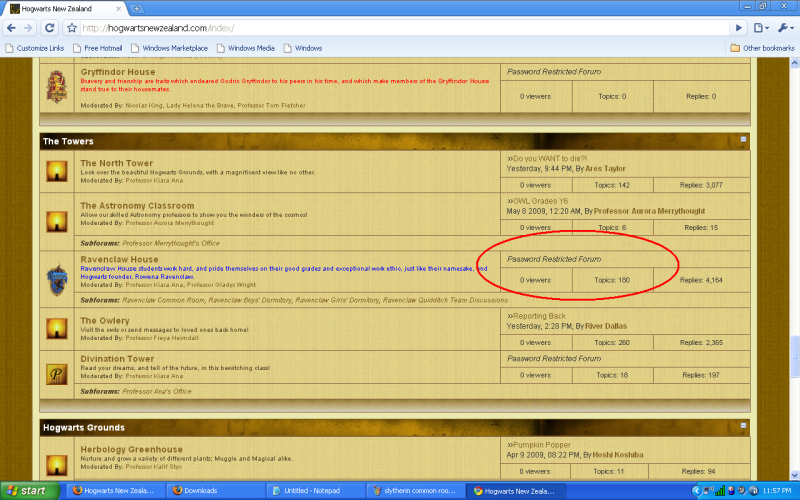Click the taskbar clock showing 11:57 PM
Image resolution: width=800 pixels, height=500 pixels.
(x=777, y=491)
